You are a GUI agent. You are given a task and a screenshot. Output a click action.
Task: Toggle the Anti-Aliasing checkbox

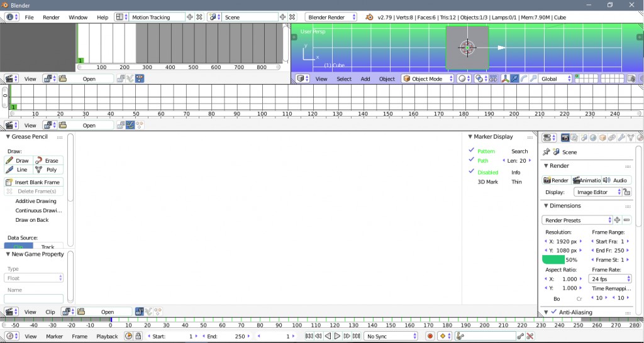[x=554, y=312]
